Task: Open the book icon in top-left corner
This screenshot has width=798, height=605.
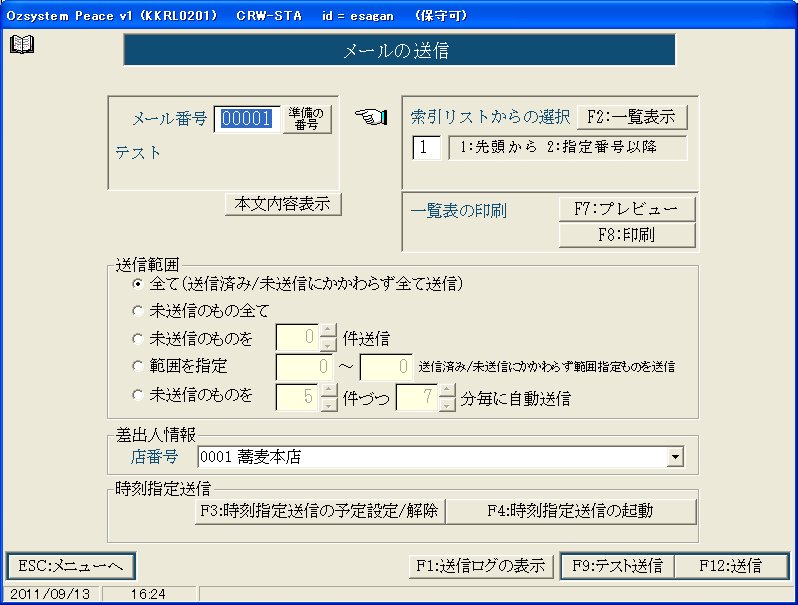Action: pyautogui.click(x=22, y=44)
